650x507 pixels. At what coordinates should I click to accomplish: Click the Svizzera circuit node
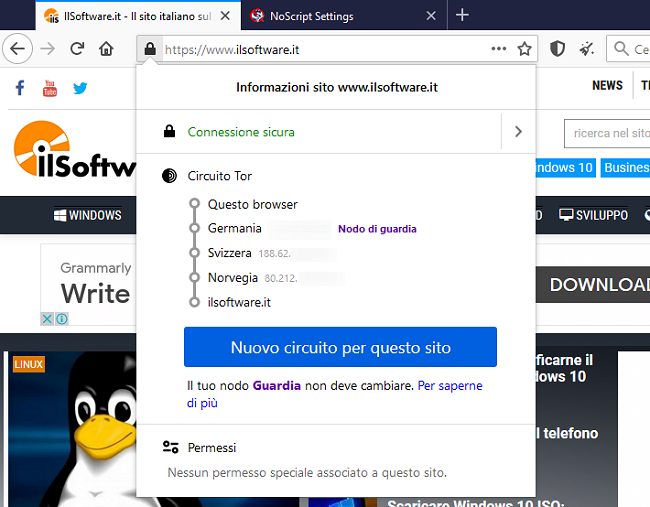[230, 253]
